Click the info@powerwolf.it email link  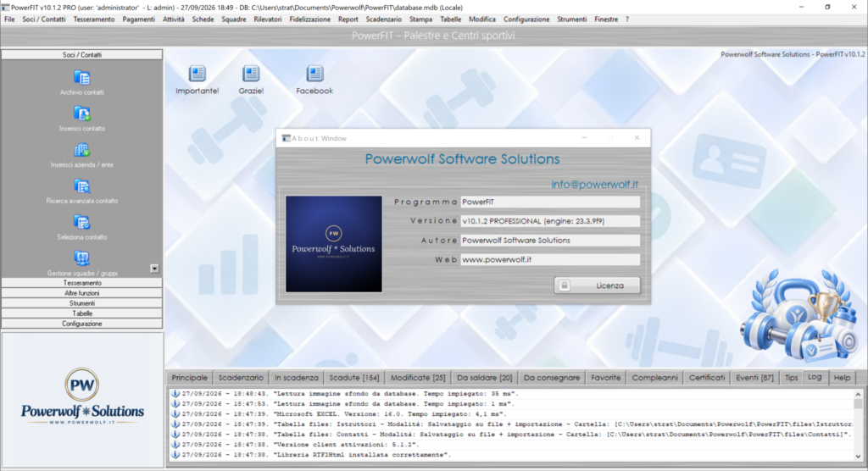[594, 185]
